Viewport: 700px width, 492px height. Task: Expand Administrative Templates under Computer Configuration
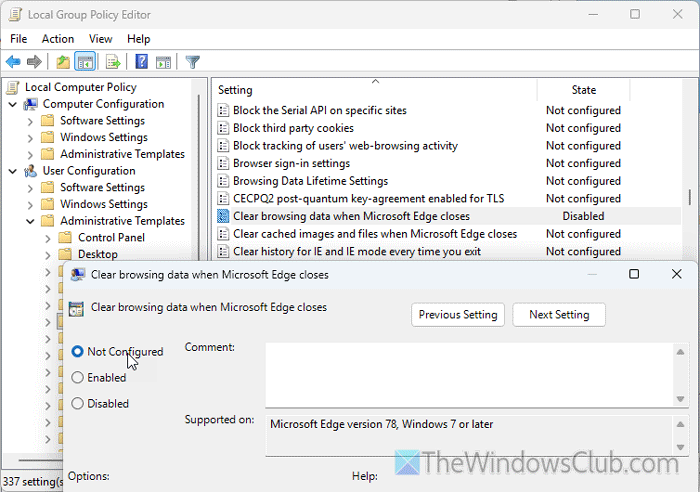coord(30,155)
